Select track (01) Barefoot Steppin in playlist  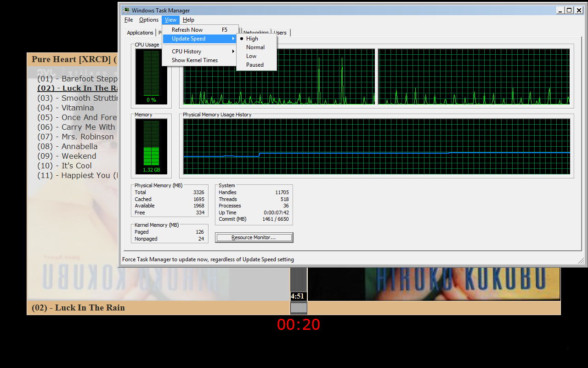78,79
